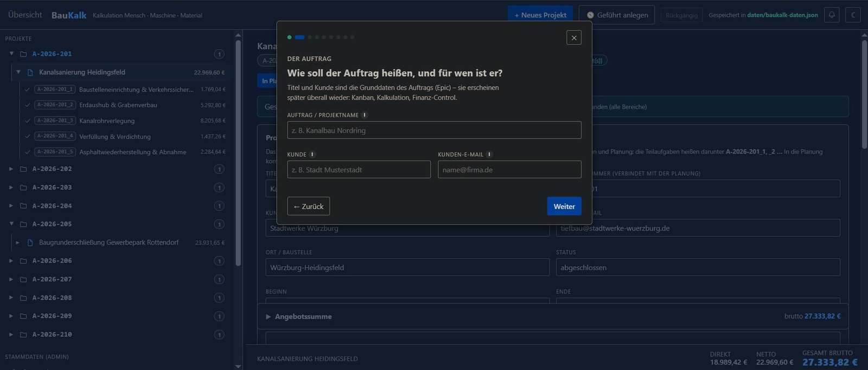
Task: Click the amount 8.205,68 € in sidebar
Action: [213, 120]
